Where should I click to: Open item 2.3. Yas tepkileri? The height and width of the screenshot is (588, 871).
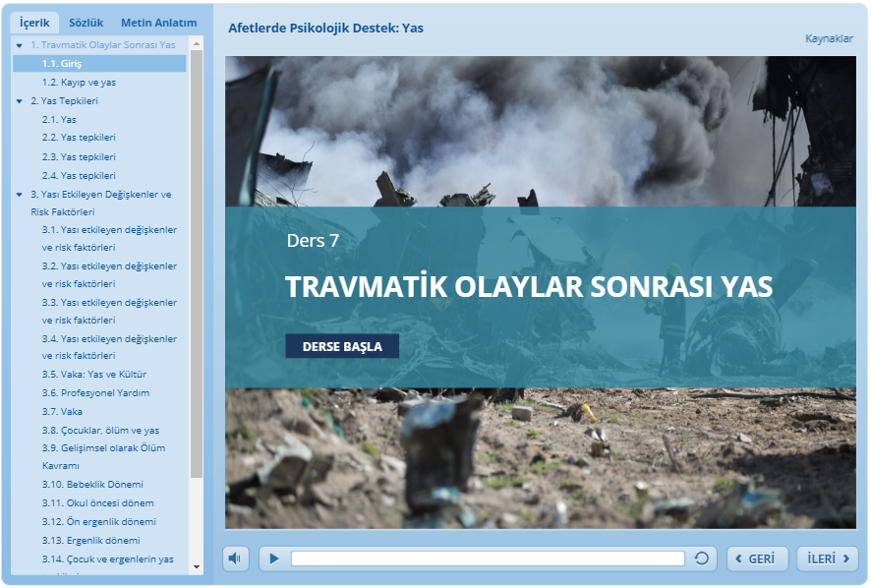[x=79, y=156]
